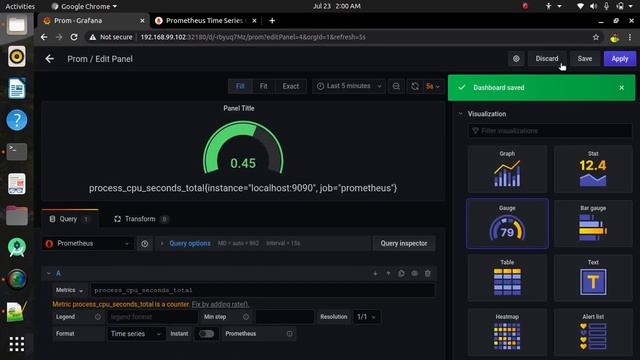Close the Prom - Grafana tab
The width and height of the screenshot is (640, 360).
click(x=142, y=20)
